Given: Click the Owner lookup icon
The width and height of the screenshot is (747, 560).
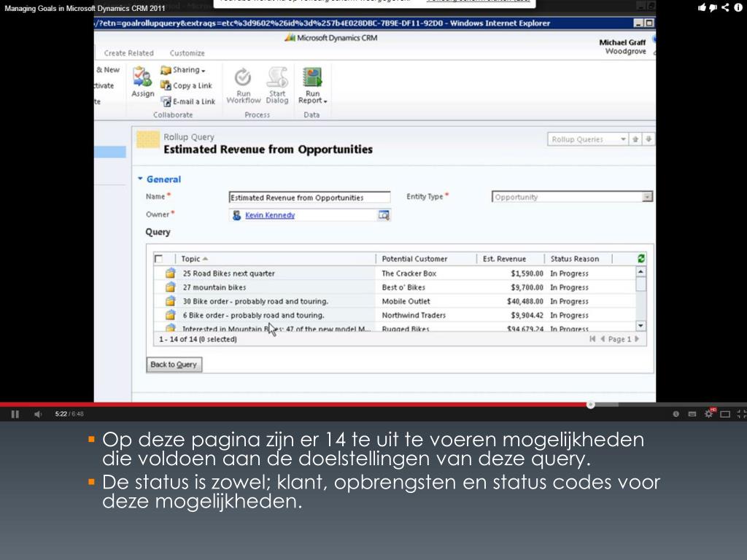Looking at the screenshot, I should pyautogui.click(x=384, y=215).
